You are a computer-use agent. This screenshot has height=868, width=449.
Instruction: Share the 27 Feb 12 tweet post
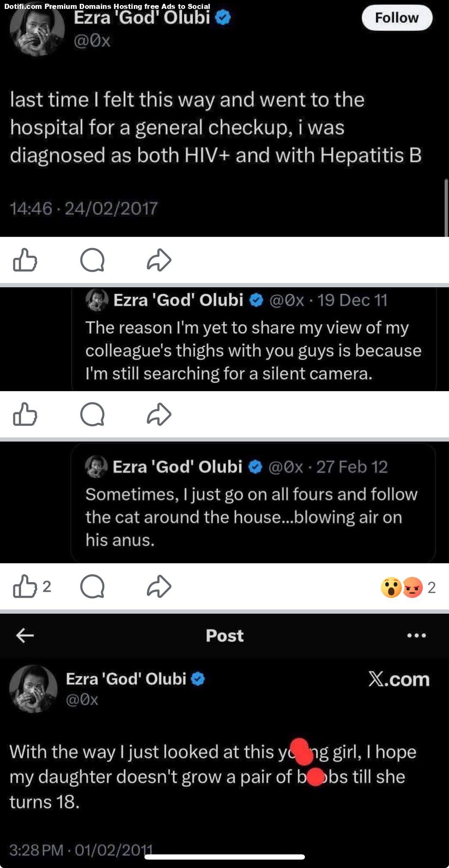(x=159, y=587)
